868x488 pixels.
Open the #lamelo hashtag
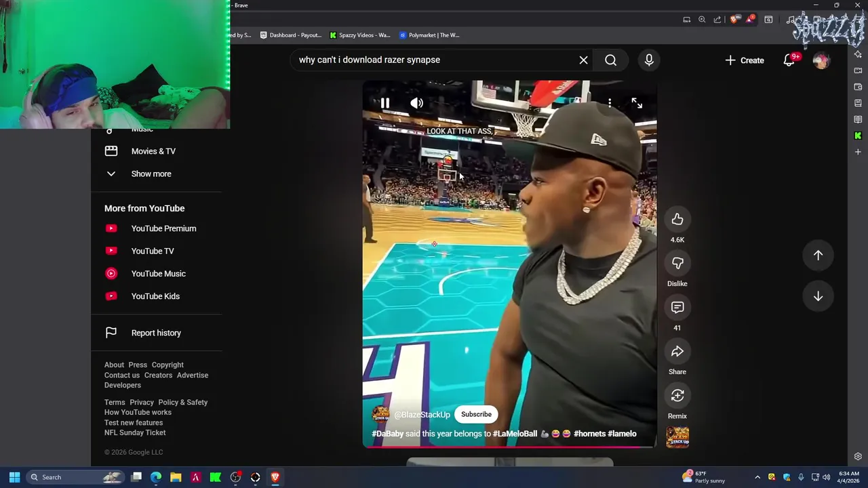622,434
